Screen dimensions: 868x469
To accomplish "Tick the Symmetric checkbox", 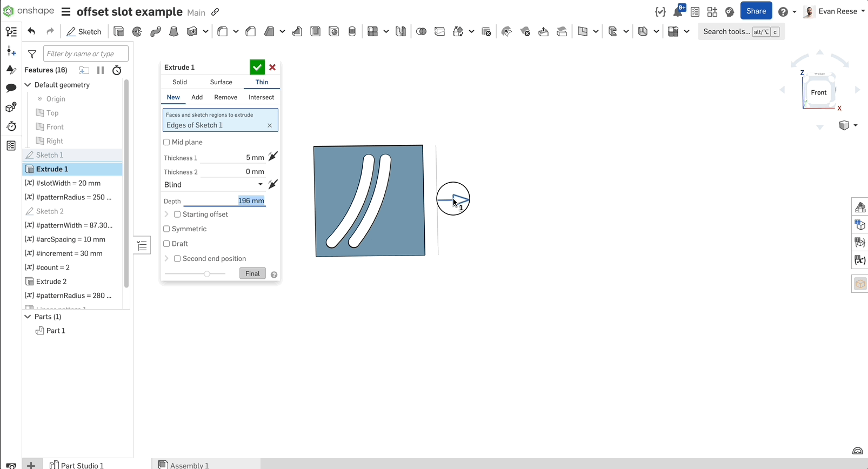I will (x=166, y=229).
